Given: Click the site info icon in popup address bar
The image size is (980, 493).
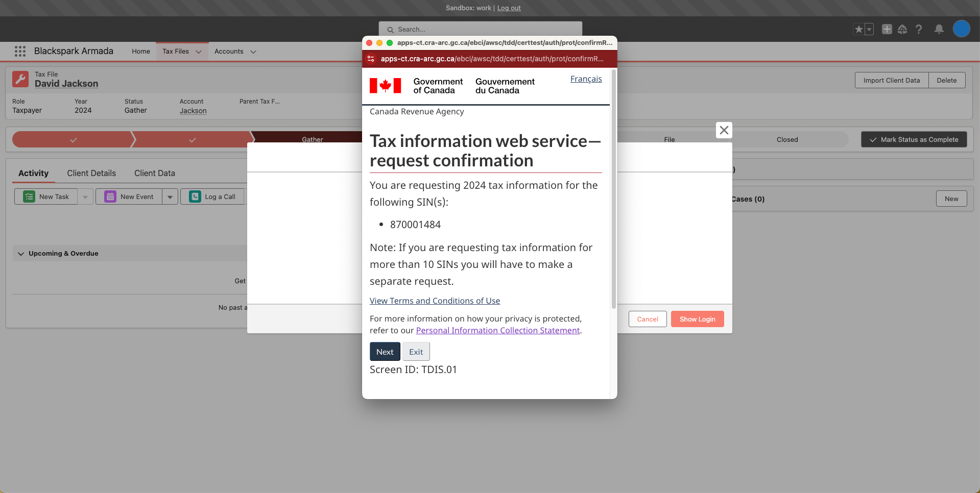Looking at the screenshot, I should tap(371, 59).
